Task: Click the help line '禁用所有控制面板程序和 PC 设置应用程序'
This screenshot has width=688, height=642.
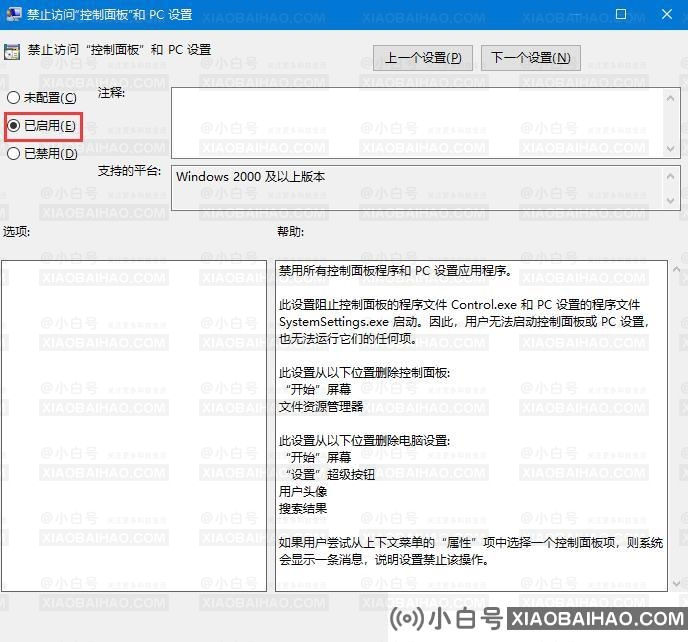Action: pos(395,271)
